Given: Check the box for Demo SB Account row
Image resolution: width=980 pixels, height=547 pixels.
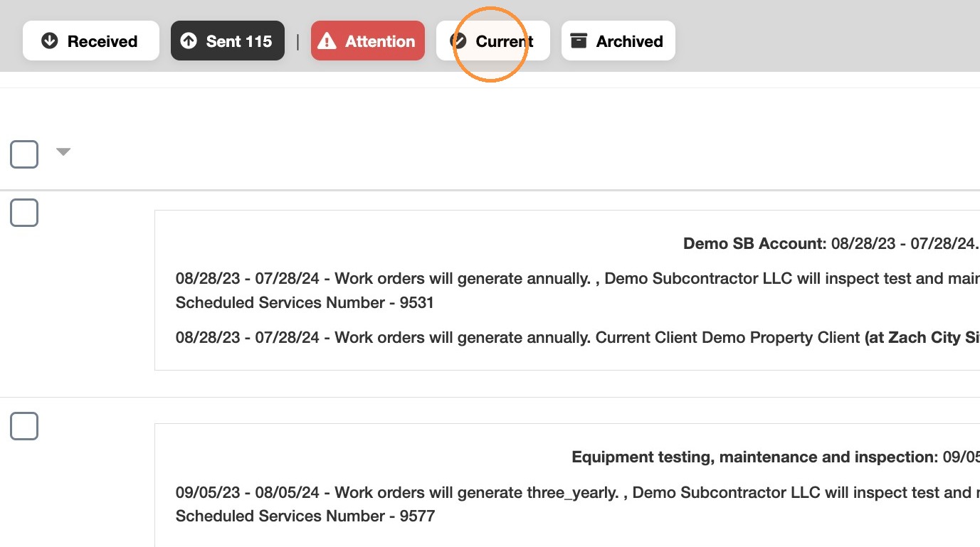Looking at the screenshot, I should click(24, 213).
